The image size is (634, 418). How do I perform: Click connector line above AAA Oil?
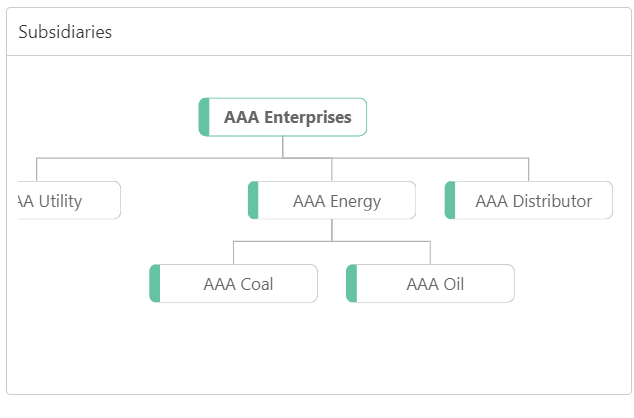pos(430,252)
